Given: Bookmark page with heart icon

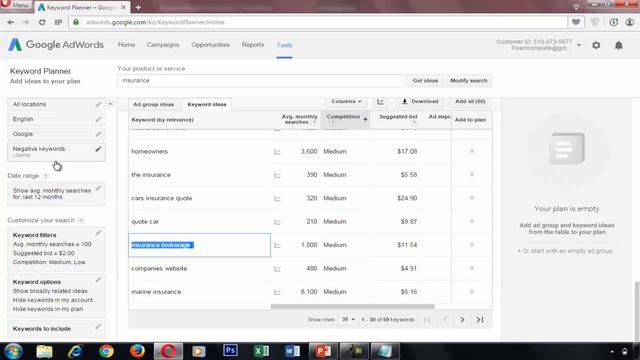Looking at the screenshot, I should coord(576,22).
